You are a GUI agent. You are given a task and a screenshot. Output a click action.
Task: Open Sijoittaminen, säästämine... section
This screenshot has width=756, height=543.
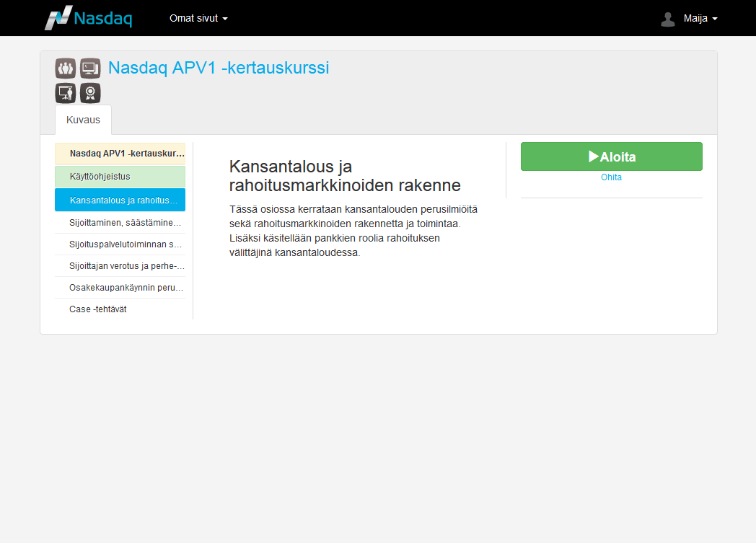(120, 223)
